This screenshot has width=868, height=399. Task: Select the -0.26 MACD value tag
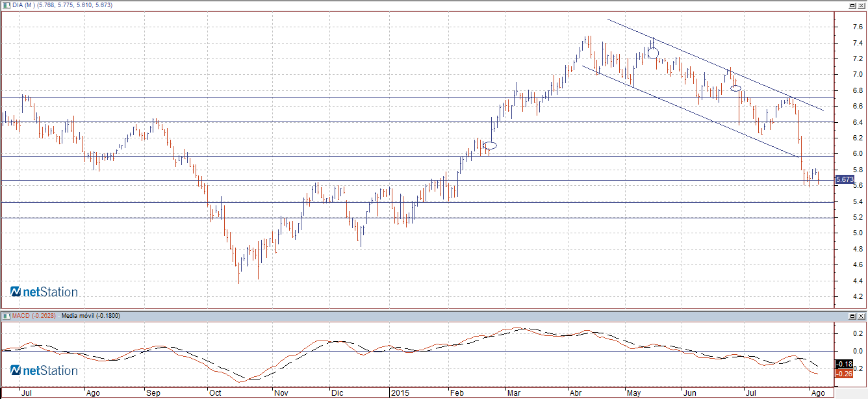(x=843, y=374)
